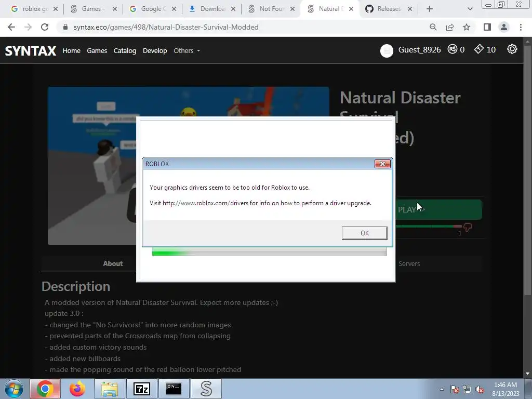This screenshot has width=532, height=399.
Task: Open the Catalog nav link
Action: coord(125,50)
